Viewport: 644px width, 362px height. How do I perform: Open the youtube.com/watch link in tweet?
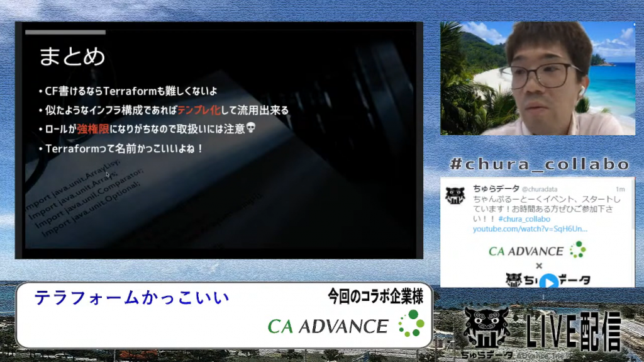coord(530,229)
